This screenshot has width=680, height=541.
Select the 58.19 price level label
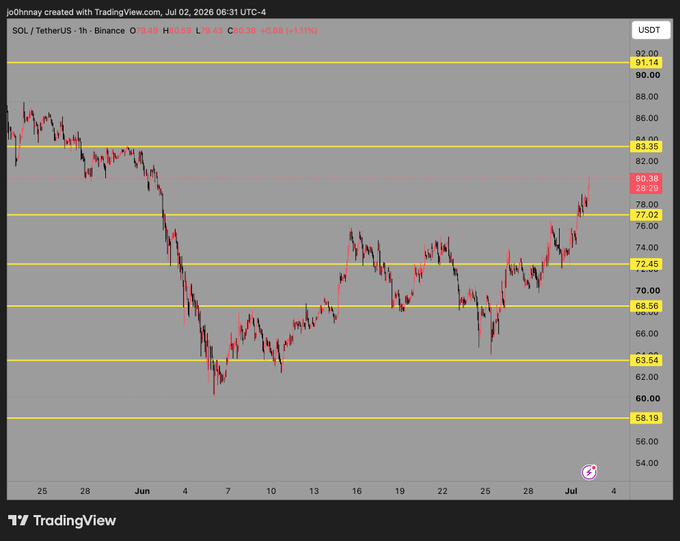pyautogui.click(x=646, y=418)
